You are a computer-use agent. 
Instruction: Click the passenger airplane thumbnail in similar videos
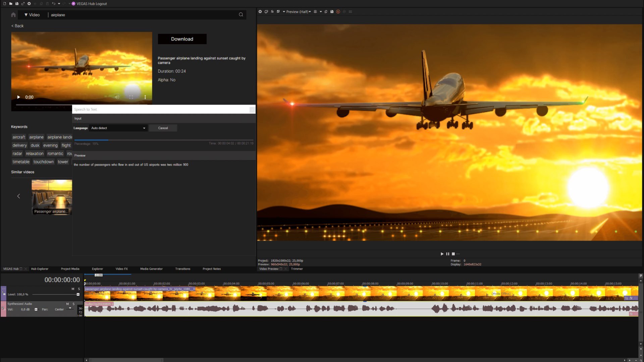click(52, 196)
